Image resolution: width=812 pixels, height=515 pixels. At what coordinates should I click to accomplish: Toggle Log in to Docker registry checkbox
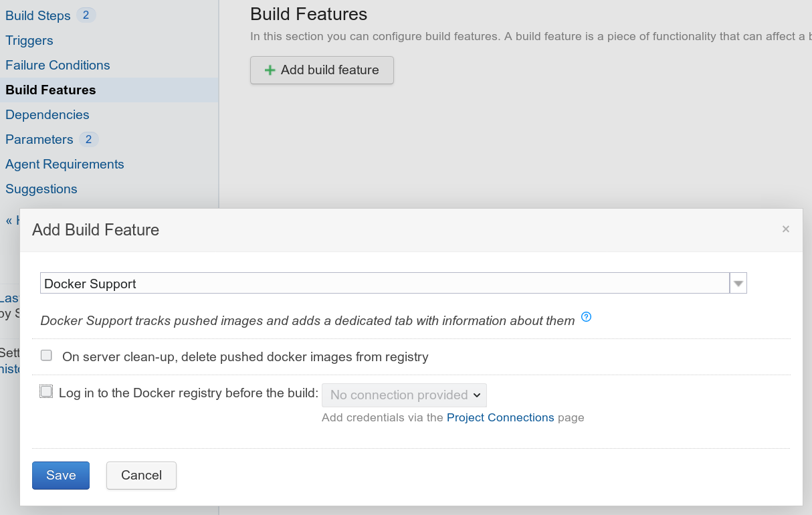coord(46,392)
